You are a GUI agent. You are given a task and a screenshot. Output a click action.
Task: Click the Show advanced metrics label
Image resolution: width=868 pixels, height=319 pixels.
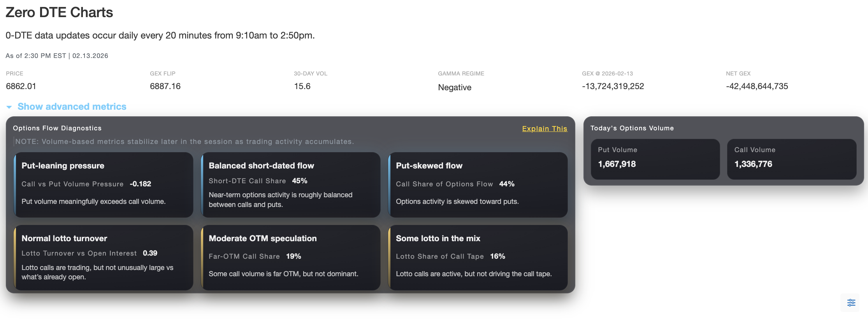tap(72, 107)
